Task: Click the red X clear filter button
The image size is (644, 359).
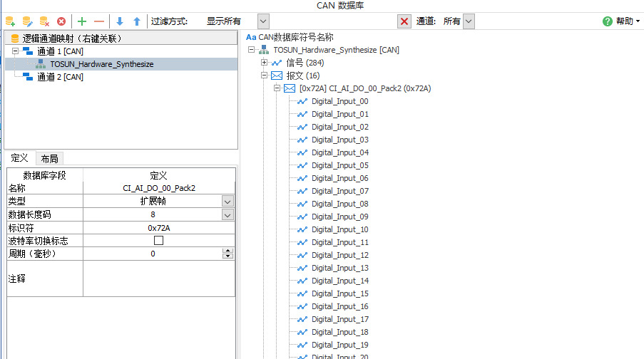Action: click(x=404, y=21)
